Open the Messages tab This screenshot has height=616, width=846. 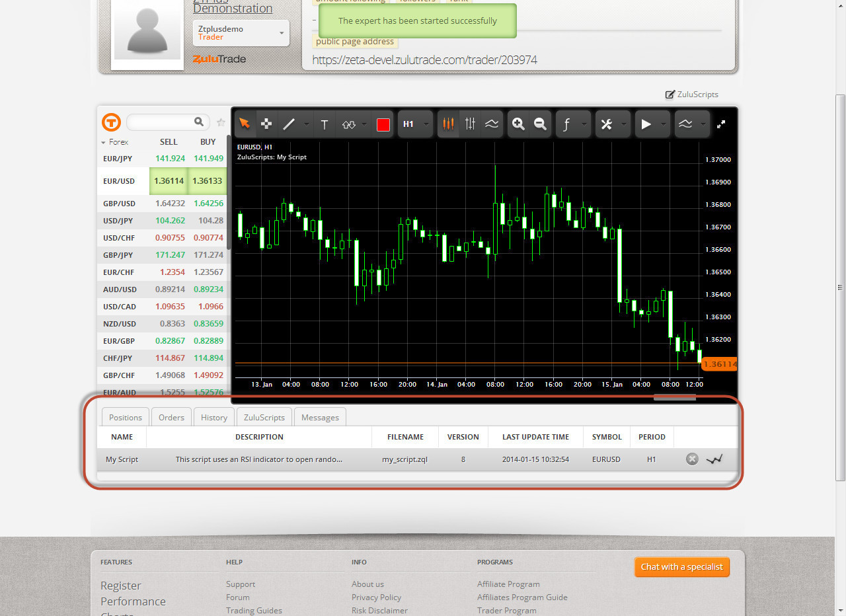click(x=320, y=417)
